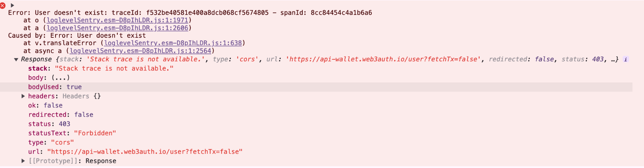Image resolution: width=644 pixels, height=168 pixels.
Task: Click the type: "cors" property
Action: point(51,143)
